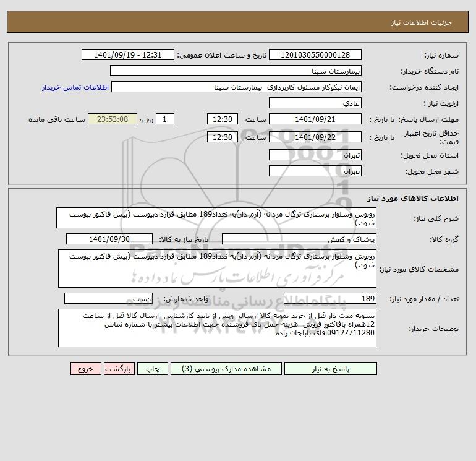Click the priority field عادی
The width and height of the screenshot is (476, 461).
(315, 103)
